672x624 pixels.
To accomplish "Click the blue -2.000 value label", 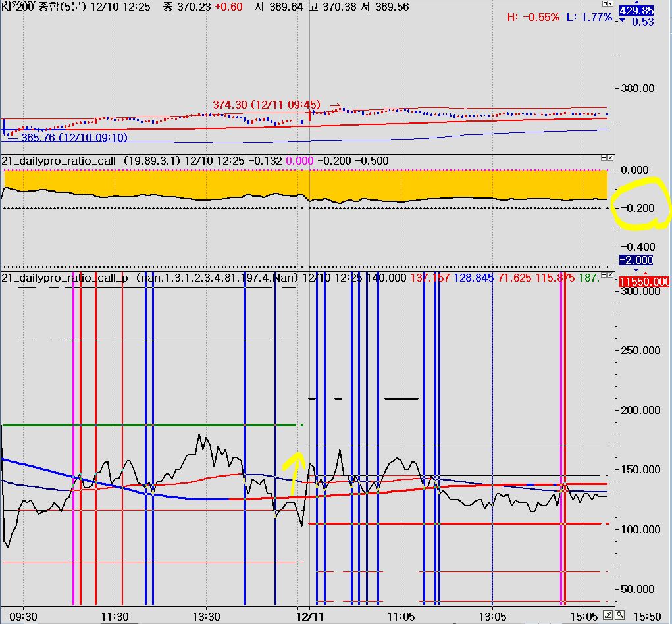I will click(636, 260).
